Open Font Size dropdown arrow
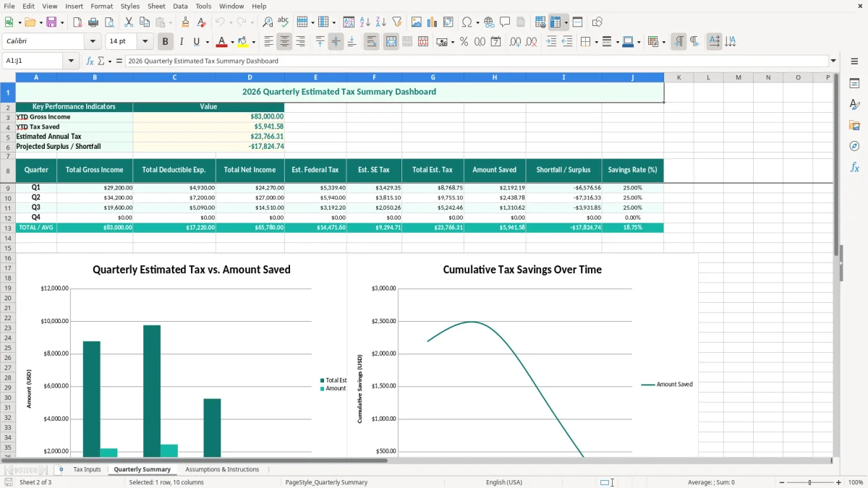868x488 pixels. 145,42
